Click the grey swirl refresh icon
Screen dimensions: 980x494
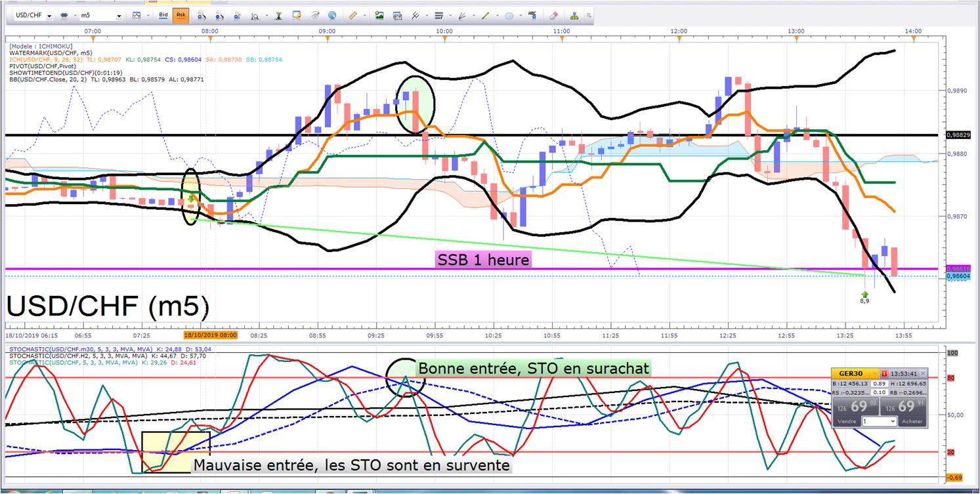click(x=315, y=15)
